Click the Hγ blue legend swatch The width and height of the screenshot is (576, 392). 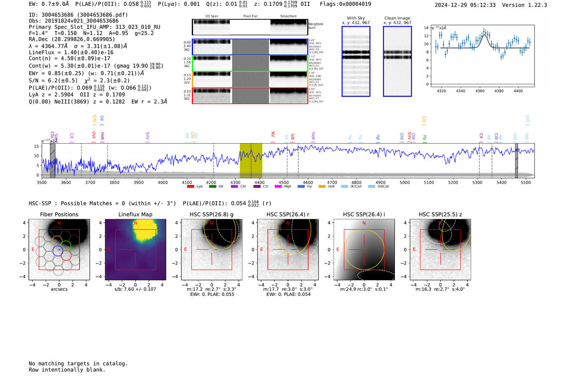(301, 186)
